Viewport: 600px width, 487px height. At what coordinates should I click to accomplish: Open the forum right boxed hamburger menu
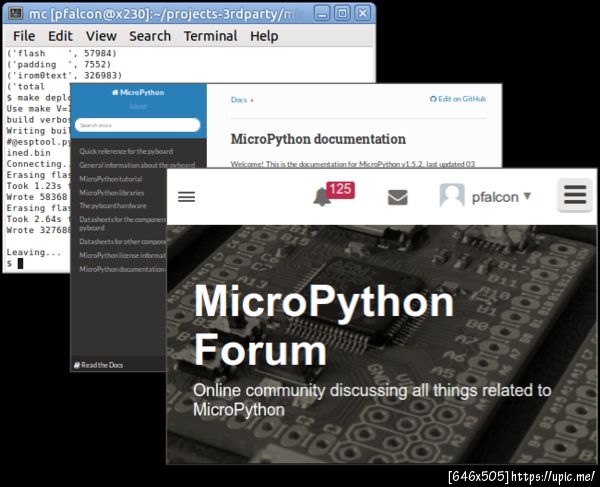point(575,195)
